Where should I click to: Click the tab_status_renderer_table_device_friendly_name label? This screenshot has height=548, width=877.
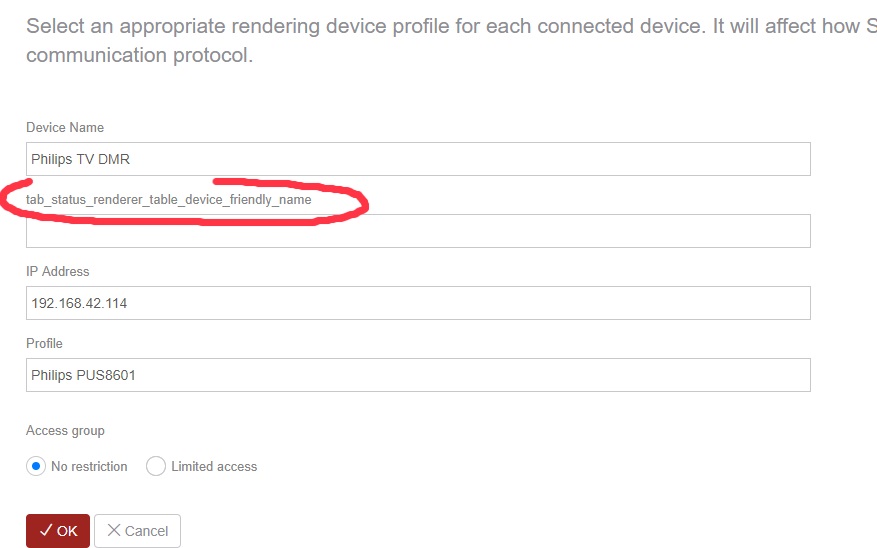click(x=168, y=200)
